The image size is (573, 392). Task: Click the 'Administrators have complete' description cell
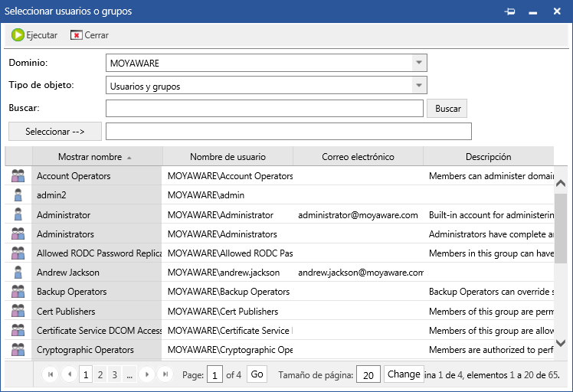point(489,234)
